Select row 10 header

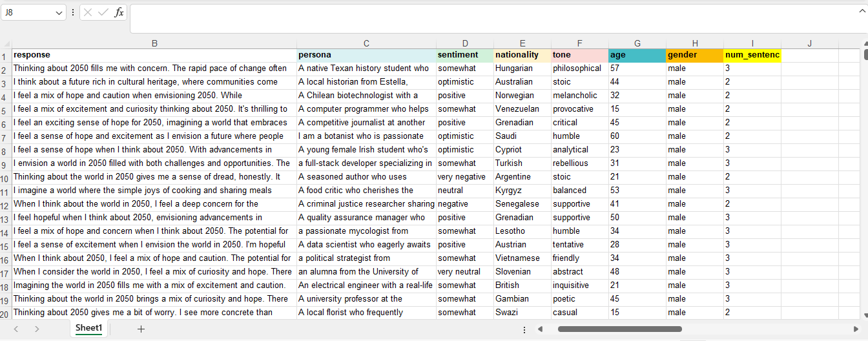[6, 178]
